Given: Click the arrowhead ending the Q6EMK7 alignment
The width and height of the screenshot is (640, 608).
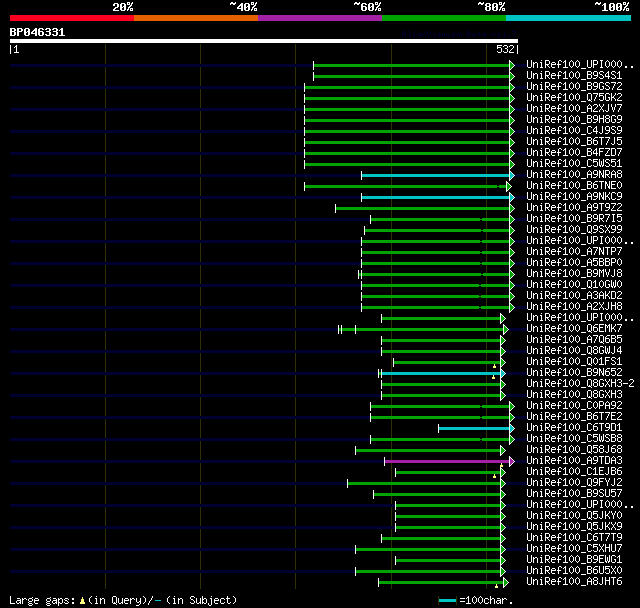Looking at the screenshot, I should point(506,329).
